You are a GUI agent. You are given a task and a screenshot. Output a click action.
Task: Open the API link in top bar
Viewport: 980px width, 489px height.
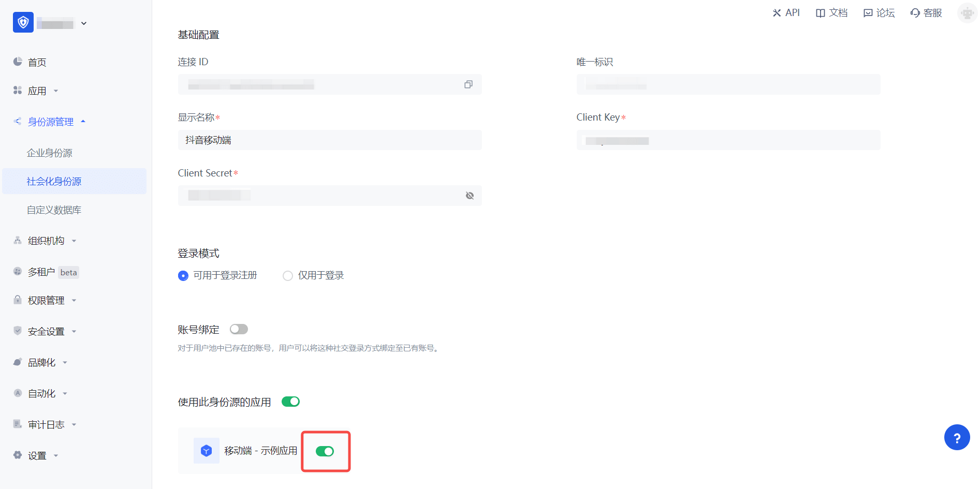click(x=786, y=13)
